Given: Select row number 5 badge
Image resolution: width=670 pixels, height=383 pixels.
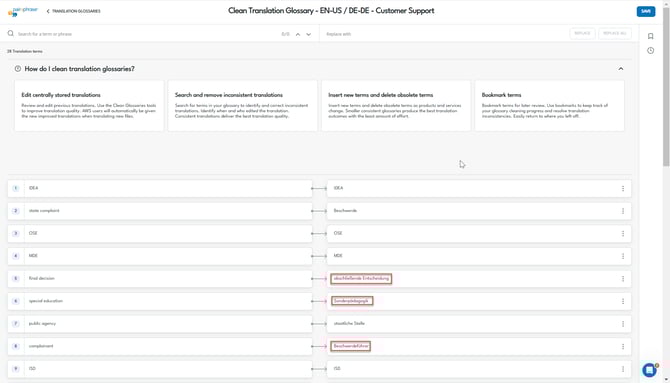Looking at the screenshot, I should 16,279.
